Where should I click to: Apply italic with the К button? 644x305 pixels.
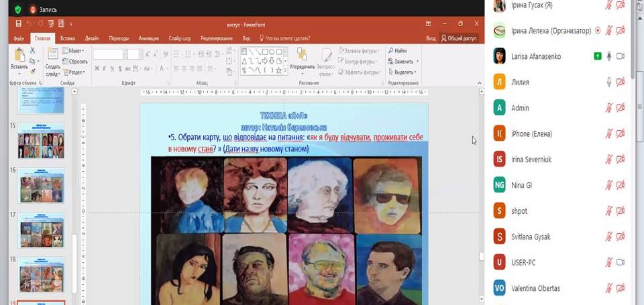pos(105,68)
